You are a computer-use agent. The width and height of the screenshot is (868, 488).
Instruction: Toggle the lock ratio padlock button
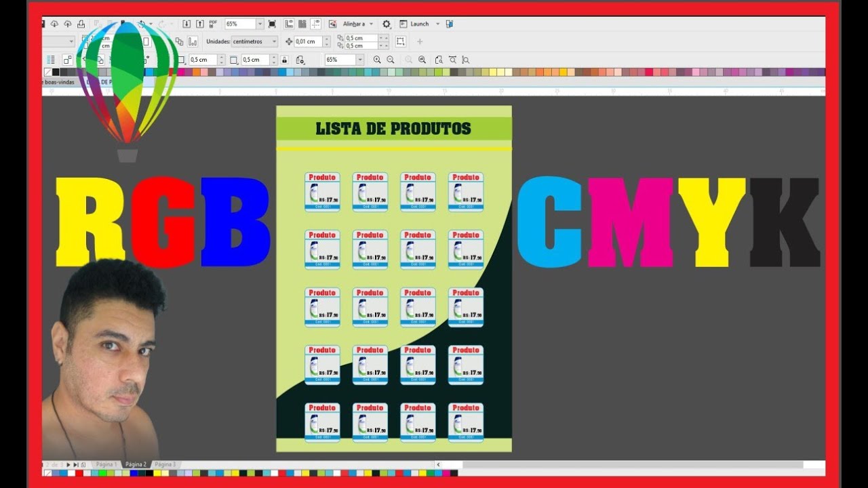coord(284,60)
